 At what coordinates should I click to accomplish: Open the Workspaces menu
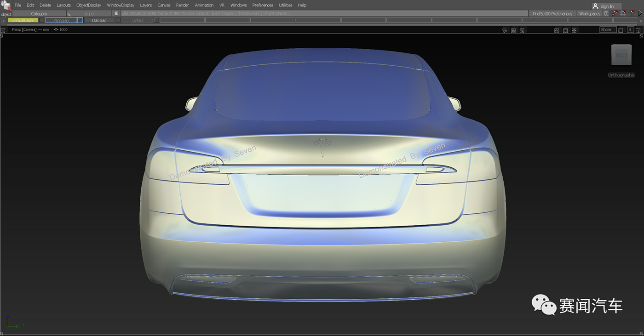pos(590,14)
